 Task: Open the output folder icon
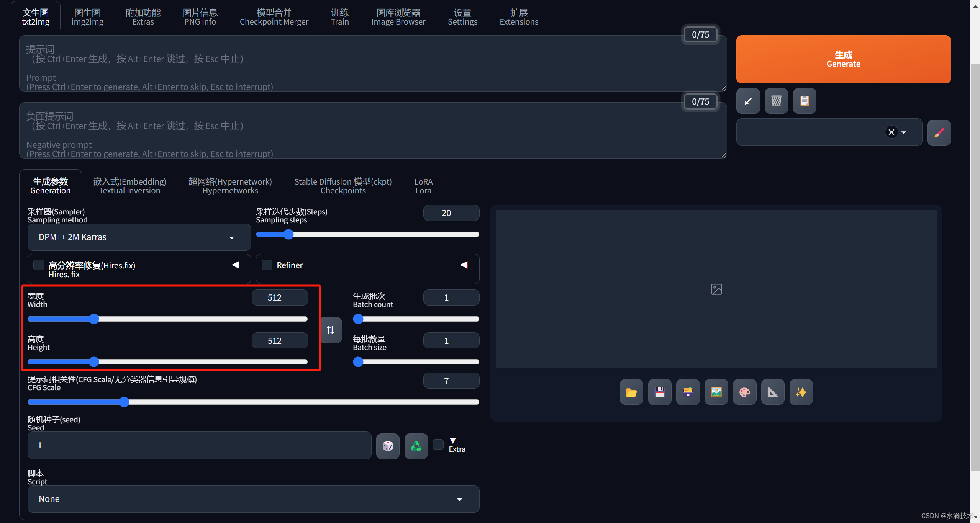tap(631, 392)
